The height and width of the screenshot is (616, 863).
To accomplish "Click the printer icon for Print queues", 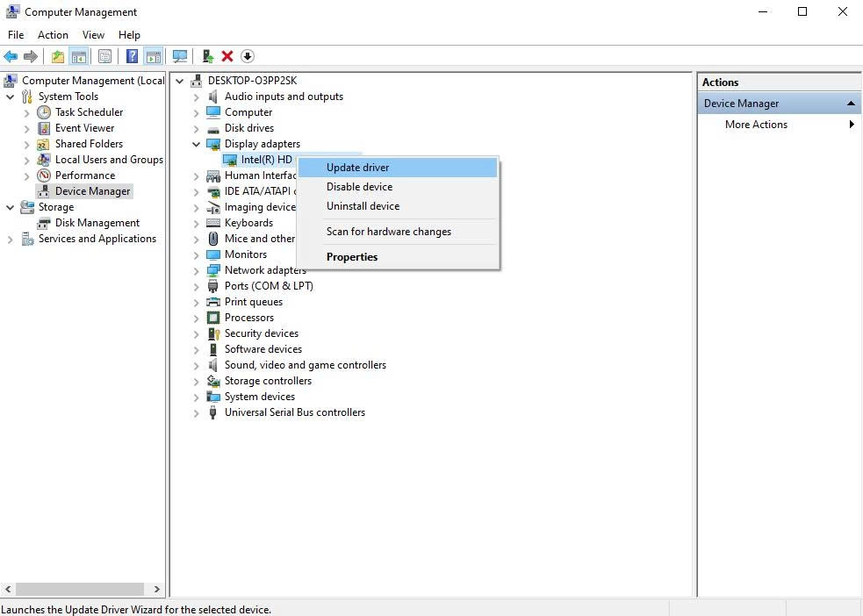I will (213, 302).
